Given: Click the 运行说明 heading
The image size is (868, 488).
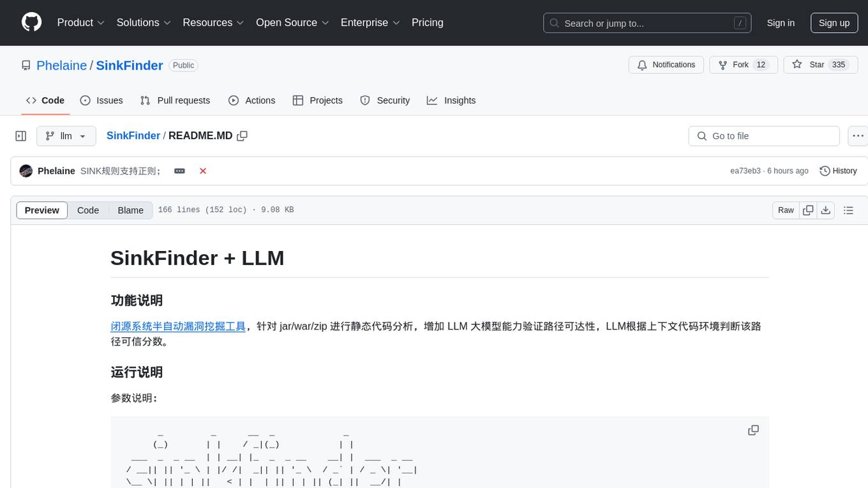Looking at the screenshot, I should point(137,372).
